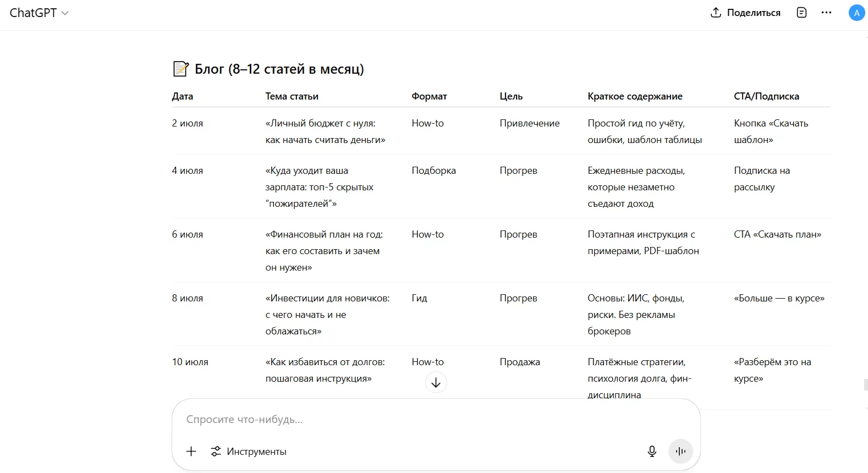Click the sliders icon next to Инструменты

(x=216, y=452)
